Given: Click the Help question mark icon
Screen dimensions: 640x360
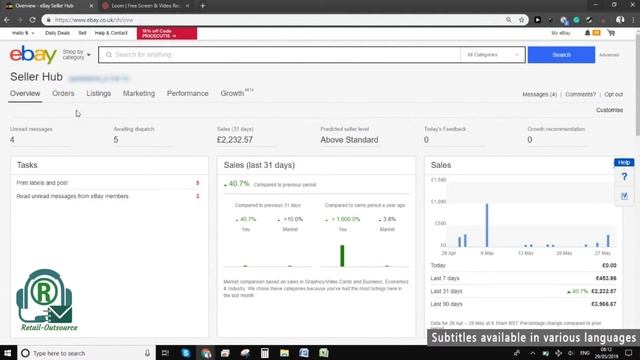Looking at the screenshot, I should point(624,177).
